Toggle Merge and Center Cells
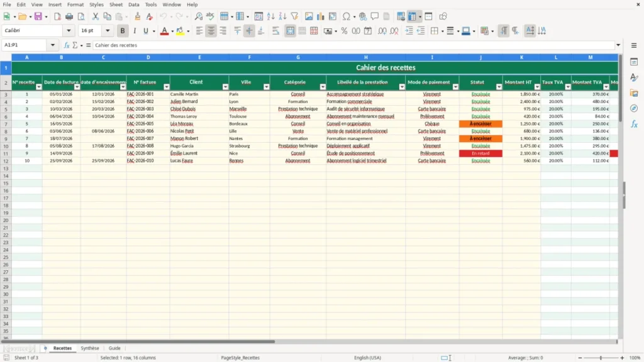The width and height of the screenshot is (644, 362). coord(291,31)
